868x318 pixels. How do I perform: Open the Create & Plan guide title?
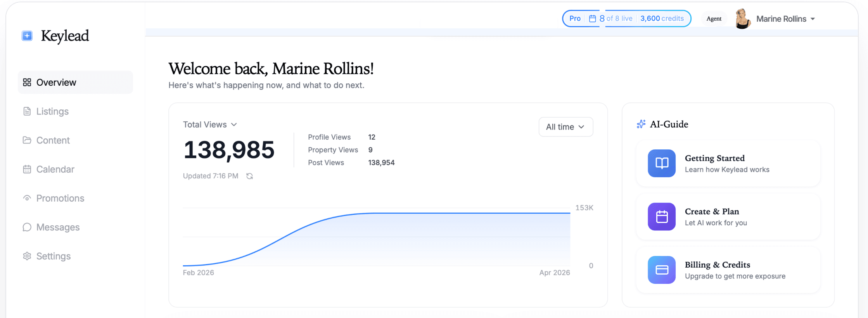pyautogui.click(x=712, y=211)
